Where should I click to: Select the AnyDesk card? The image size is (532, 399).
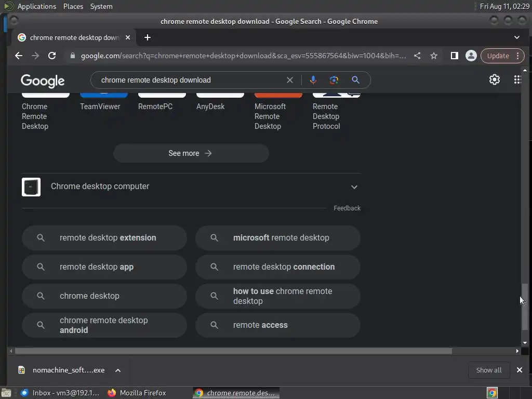(x=220, y=101)
